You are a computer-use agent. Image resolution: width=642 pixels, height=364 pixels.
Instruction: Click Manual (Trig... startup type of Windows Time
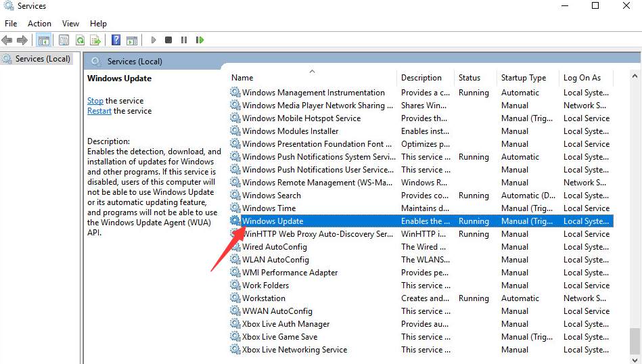(x=527, y=208)
